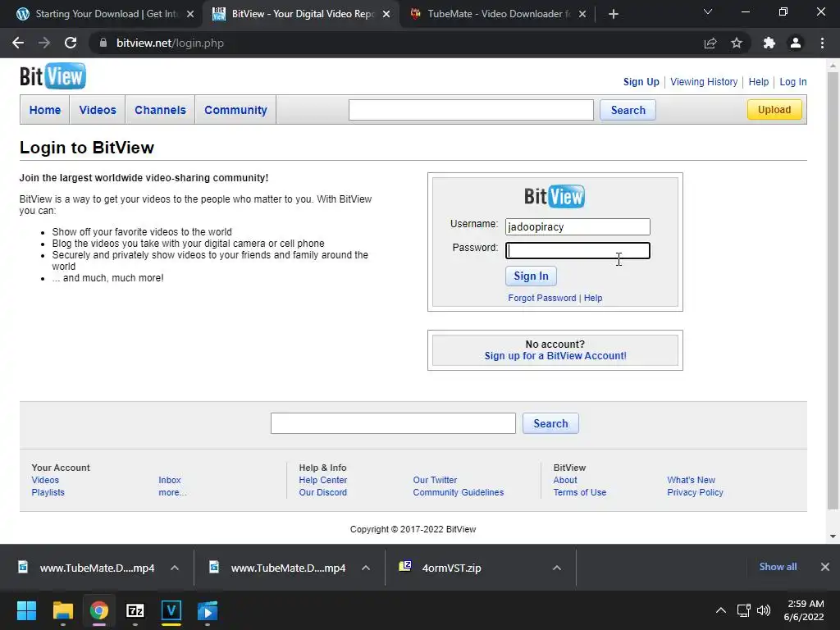Image resolution: width=840 pixels, height=630 pixels.
Task: Click the browser forward arrow
Action: (x=44, y=43)
